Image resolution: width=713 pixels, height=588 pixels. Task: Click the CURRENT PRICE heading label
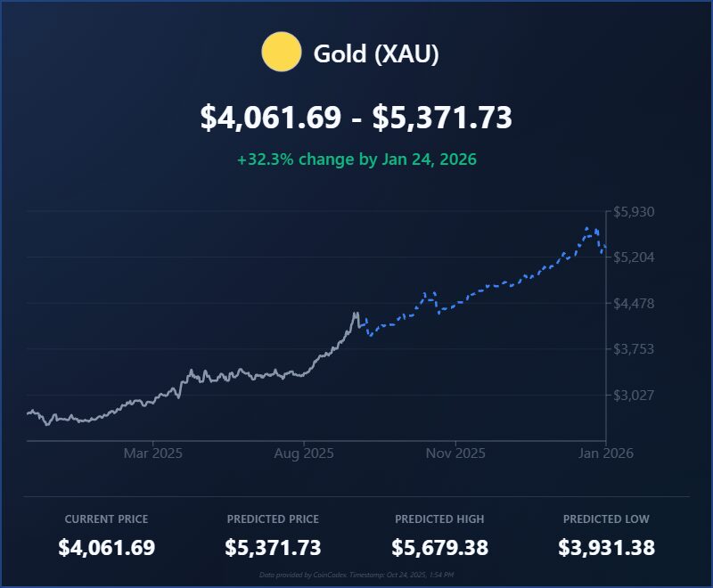[x=107, y=519]
